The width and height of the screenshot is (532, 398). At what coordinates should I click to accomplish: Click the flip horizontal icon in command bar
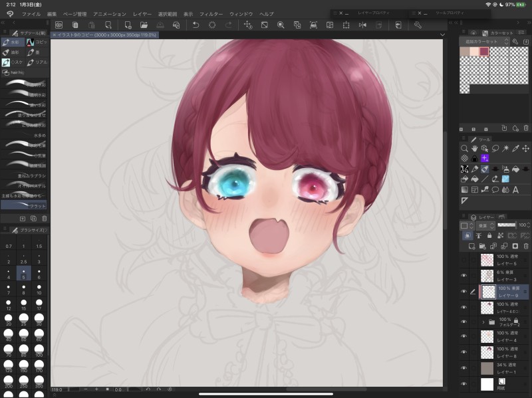coord(362,25)
